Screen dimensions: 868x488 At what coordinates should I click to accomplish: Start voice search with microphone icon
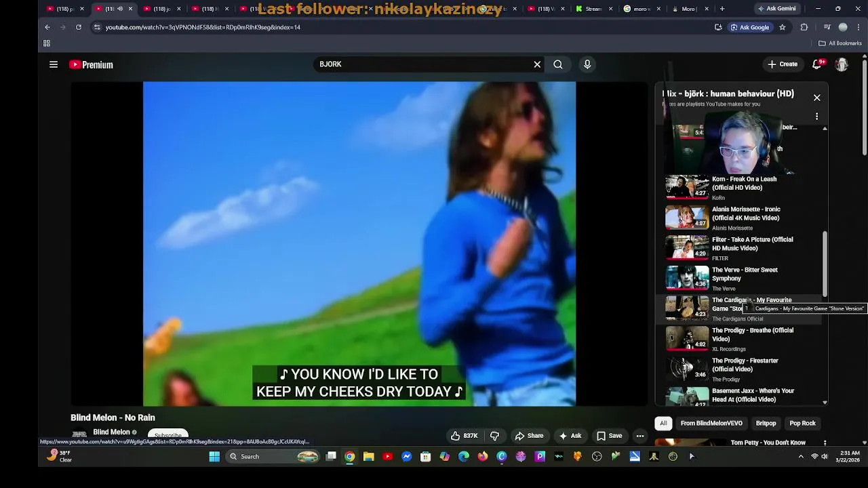[x=587, y=64]
